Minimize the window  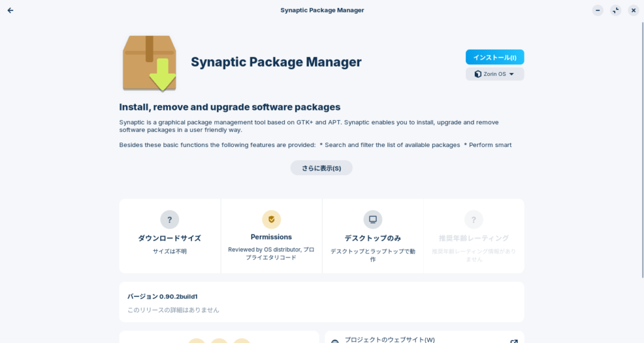pyautogui.click(x=597, y=10)
